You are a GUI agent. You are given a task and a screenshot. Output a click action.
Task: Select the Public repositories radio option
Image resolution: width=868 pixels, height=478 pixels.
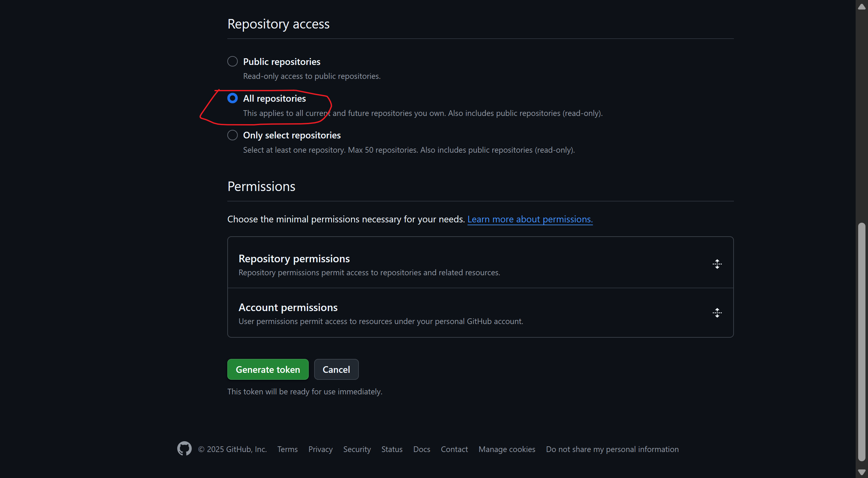coord(232,61)
